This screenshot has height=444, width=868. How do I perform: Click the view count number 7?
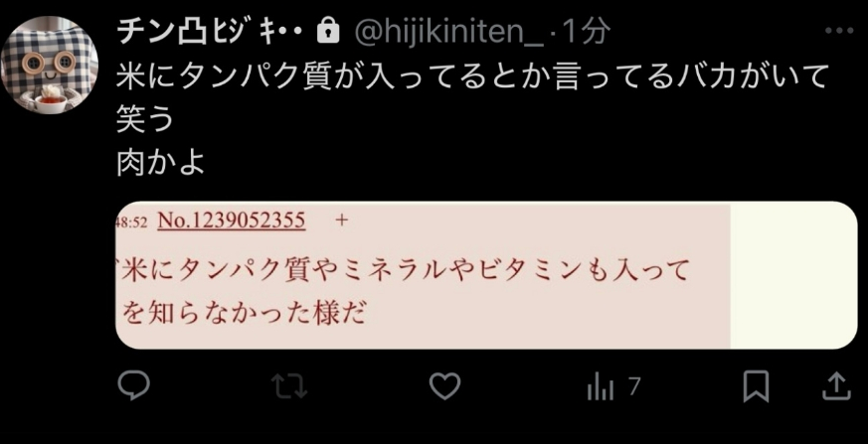coord(634,386)
